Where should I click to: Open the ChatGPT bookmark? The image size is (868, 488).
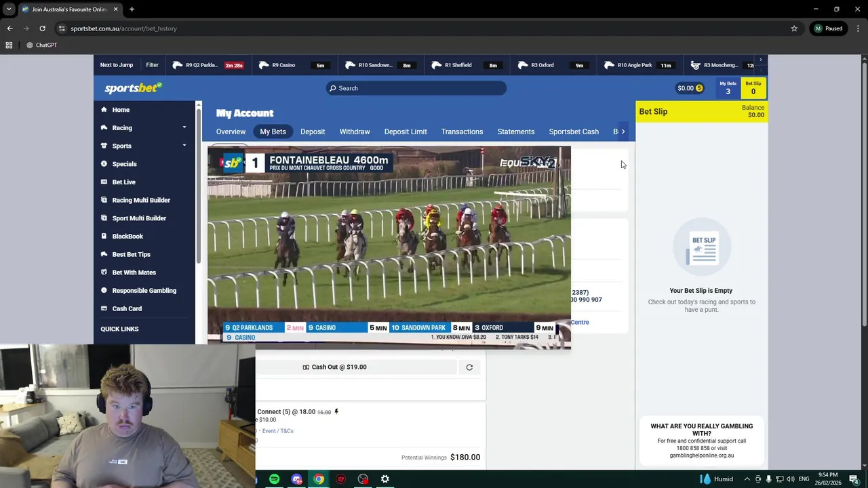41,45
